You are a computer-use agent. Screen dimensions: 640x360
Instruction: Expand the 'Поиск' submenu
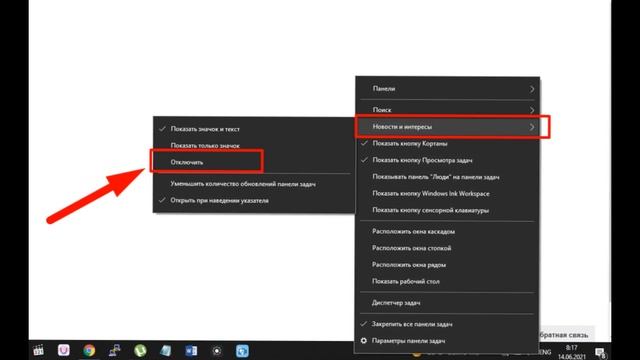click(x=448, y=109)
